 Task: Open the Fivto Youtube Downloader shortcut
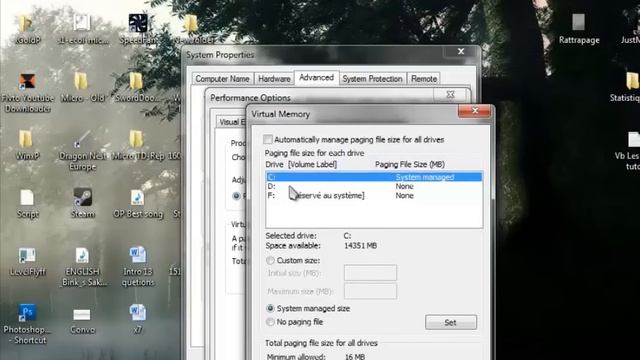(27, 81)
